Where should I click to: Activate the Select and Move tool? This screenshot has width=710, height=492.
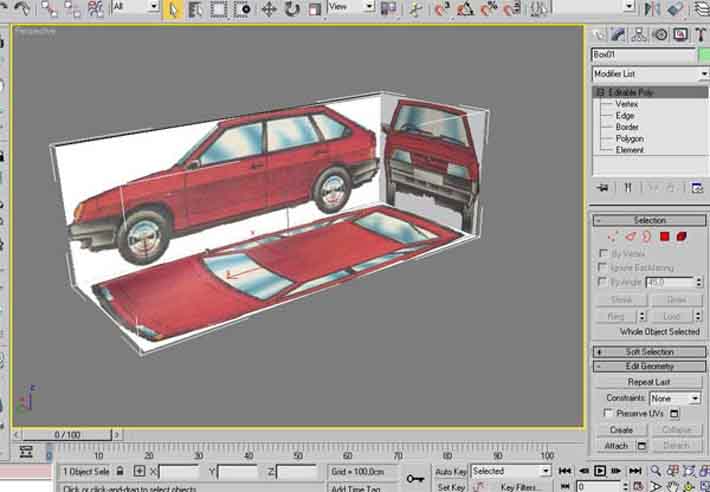tap(268, 9)
